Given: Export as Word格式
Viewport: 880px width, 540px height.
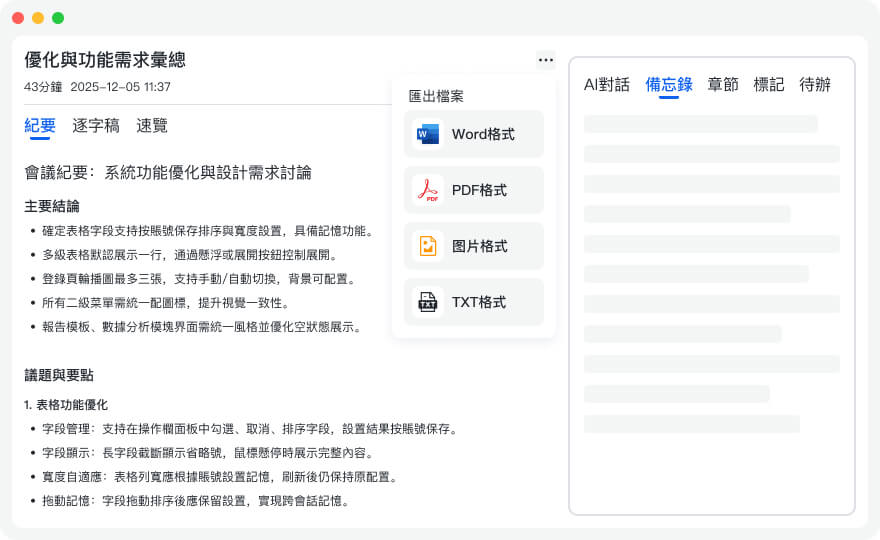Looking at the screenshot, I should tap(483, 134).
